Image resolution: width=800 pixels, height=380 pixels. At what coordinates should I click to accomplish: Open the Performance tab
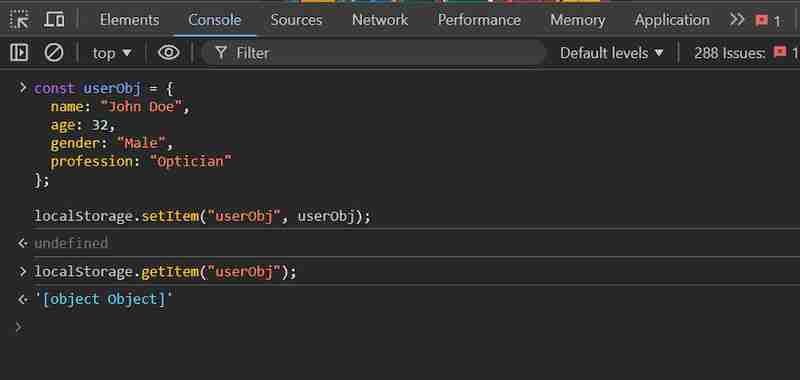(x=479, y=20)
